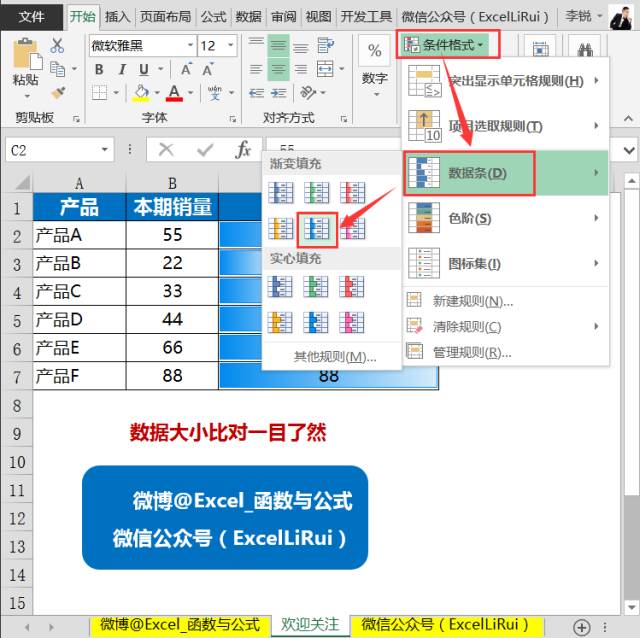This screenshot has width=640, height=638.
Task: Select orange solid fill data bar
Action: [280, 322]
